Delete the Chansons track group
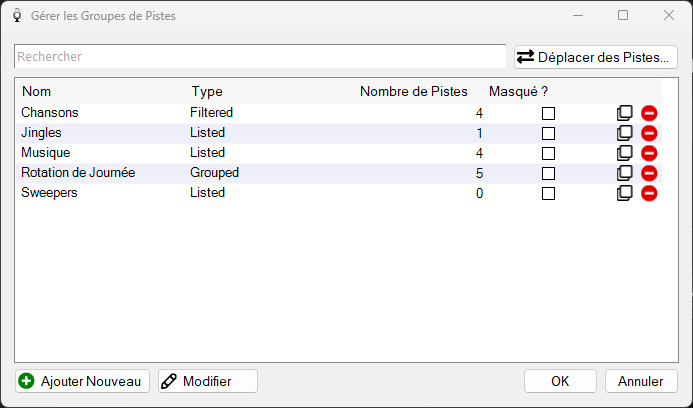693x408 pixels. (x=649, y=113)
